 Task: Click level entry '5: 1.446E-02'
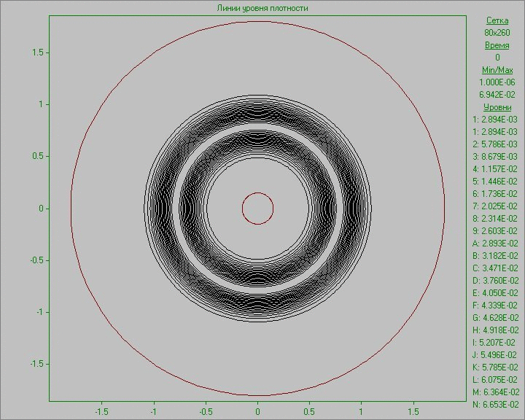(495, 182)
